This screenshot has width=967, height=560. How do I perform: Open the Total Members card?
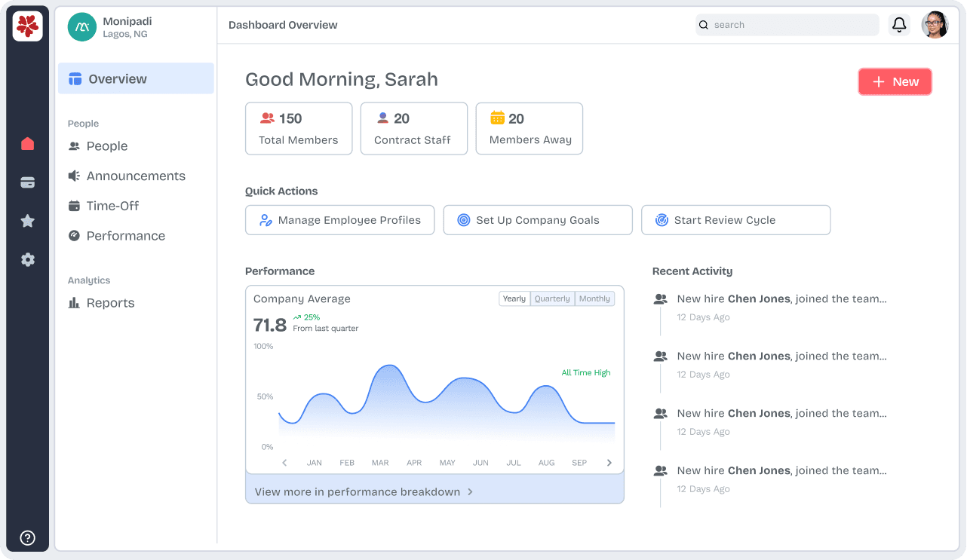point(299,129)
